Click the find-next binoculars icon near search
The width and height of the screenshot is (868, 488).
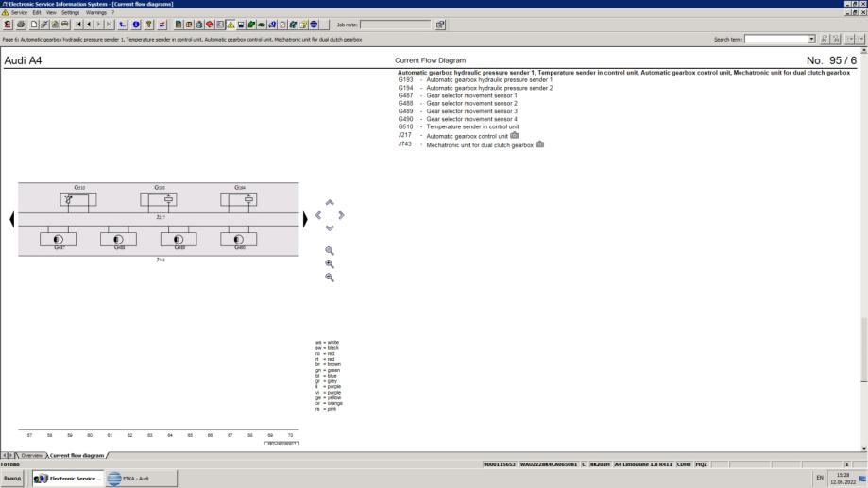click(825, 39)
